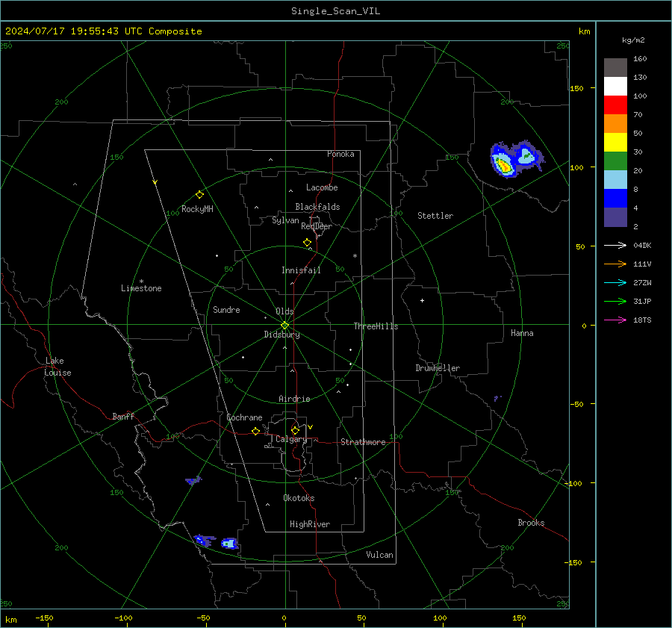This screenshot has width=672, height=628.
Task: Click the green-core storm cell beside the red core
Action: [x=526, y=155]
